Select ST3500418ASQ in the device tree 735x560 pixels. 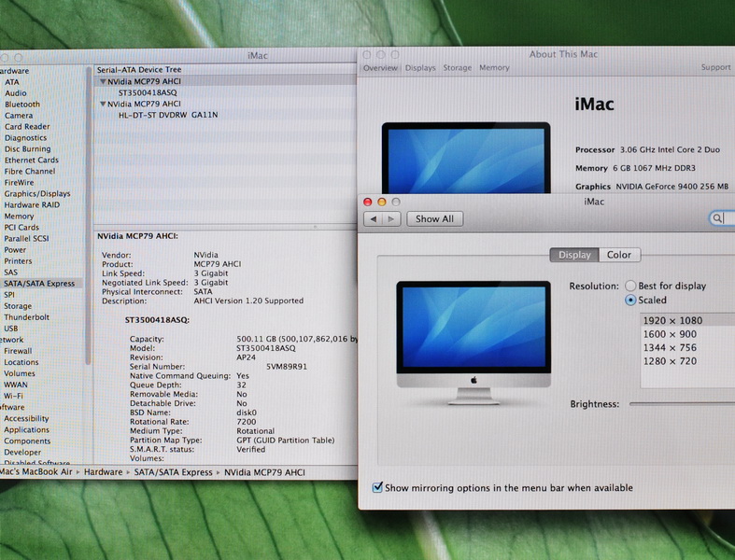(148, 92)
